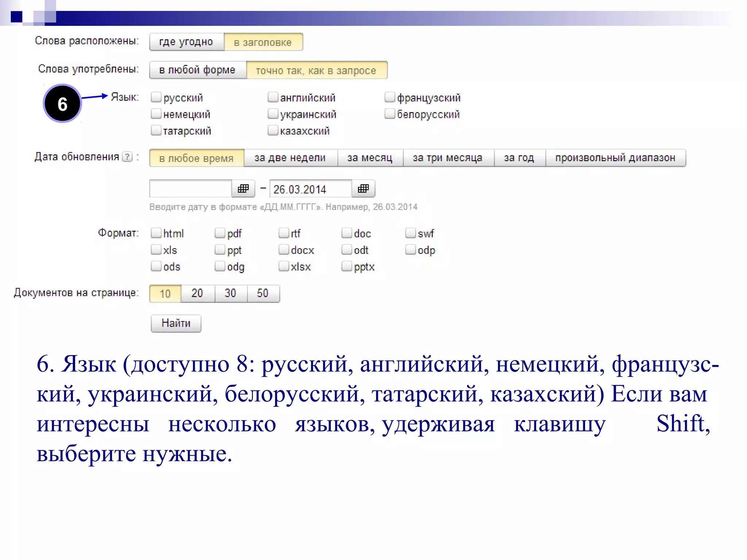Enable the swf format checkbox
This screenshot has width=747, height=560.
tap(411, 233)
